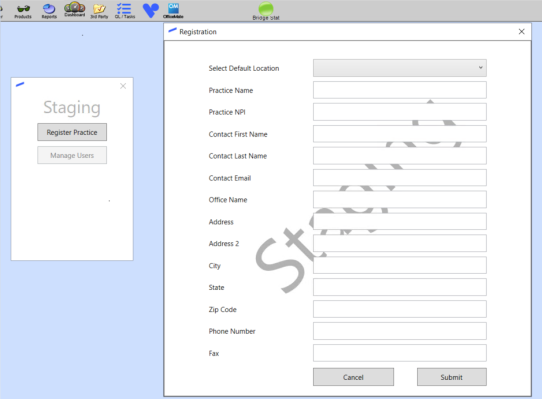The image size is (542, 399).
Task: Open the Dashboard gauges icon
Action: [75, 10]
